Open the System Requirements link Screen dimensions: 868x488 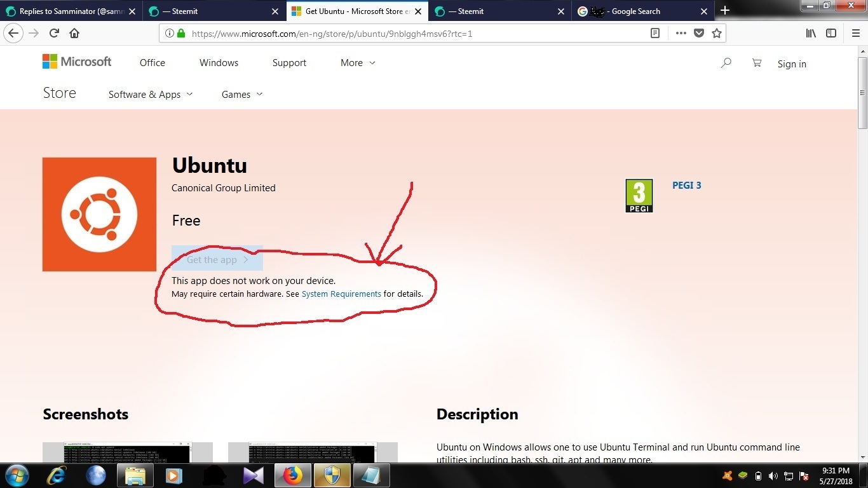[x=341, y=294]
